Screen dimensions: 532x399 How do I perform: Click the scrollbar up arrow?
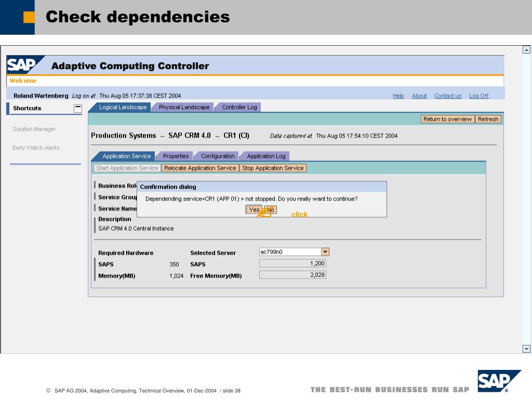click(526, 50)
